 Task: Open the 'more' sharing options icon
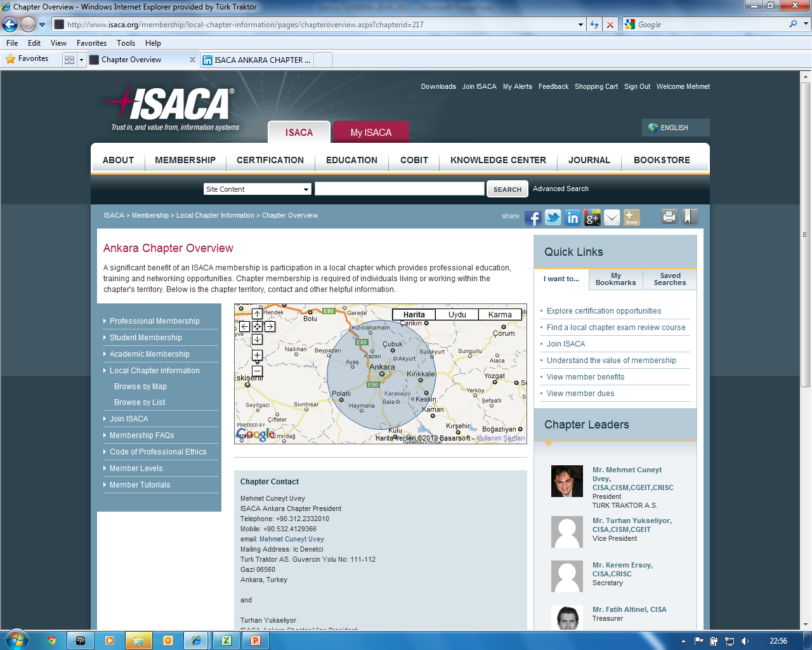[x=632, y=218]
